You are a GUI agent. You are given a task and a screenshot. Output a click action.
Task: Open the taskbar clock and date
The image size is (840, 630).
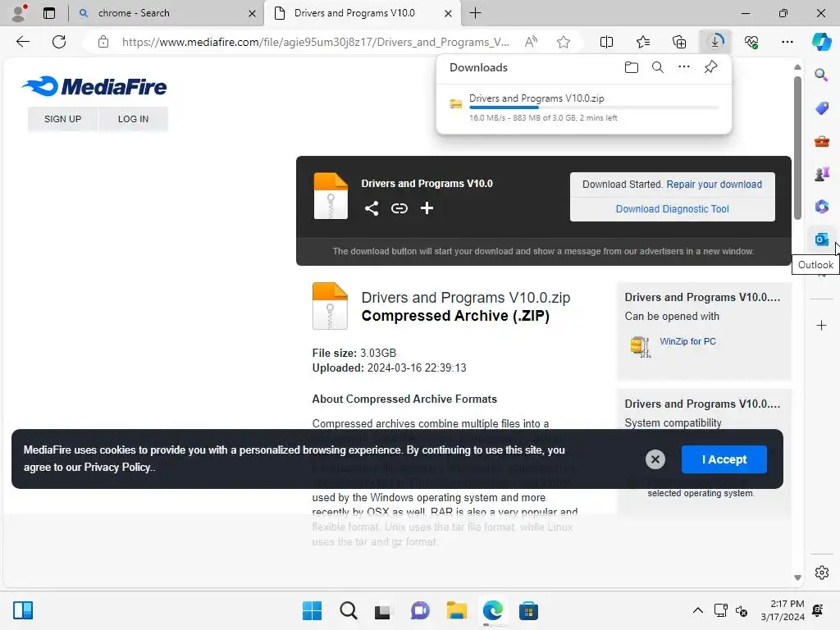[x=783, y=610]
